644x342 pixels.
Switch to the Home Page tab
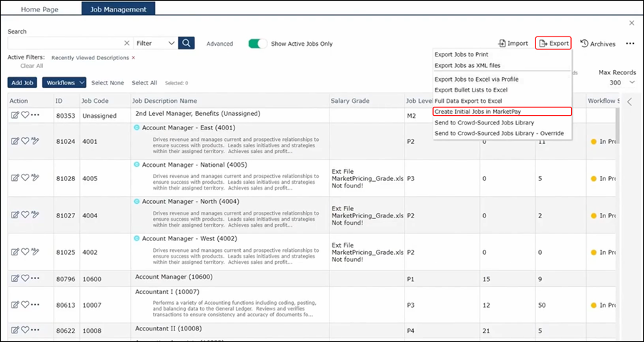(x=40, y=9)
